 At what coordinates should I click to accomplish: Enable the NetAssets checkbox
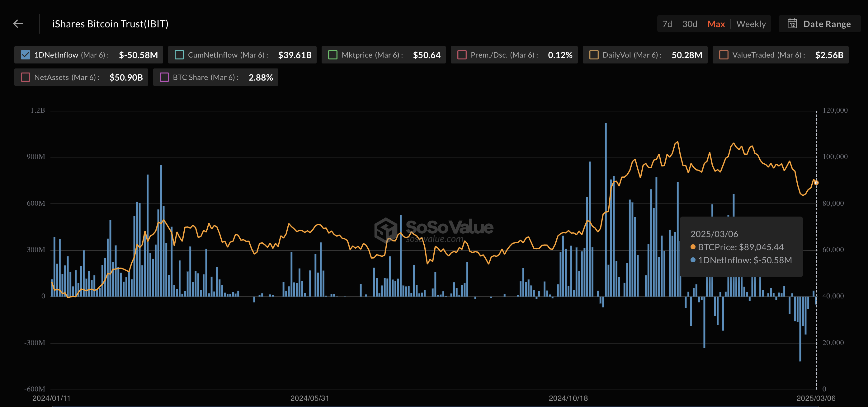coord(25,77)
